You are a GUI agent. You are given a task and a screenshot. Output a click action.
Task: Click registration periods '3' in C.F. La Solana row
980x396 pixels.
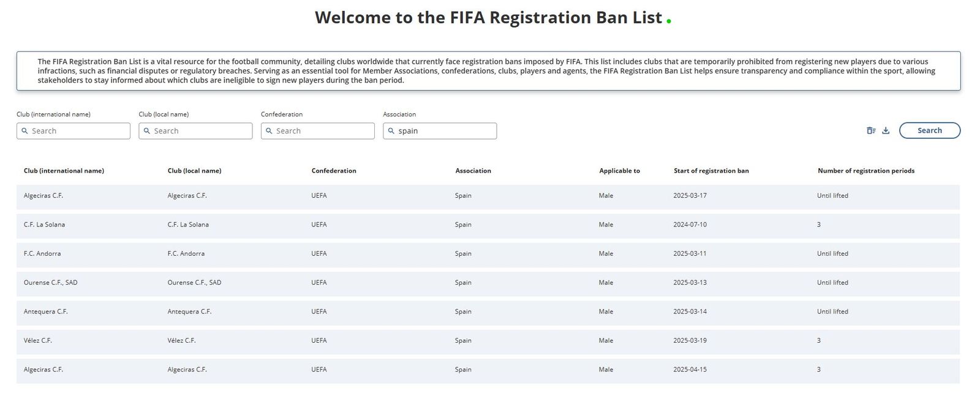[x=819, y=225]
